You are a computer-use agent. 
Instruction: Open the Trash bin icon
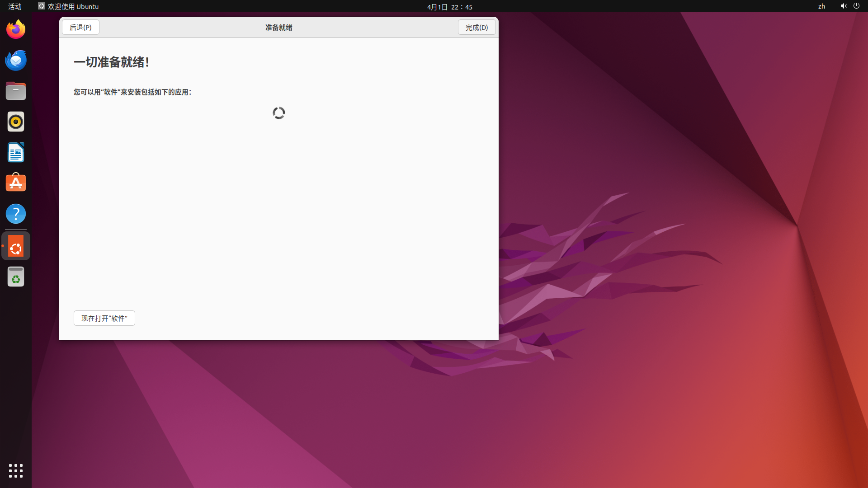coord(16,277)
